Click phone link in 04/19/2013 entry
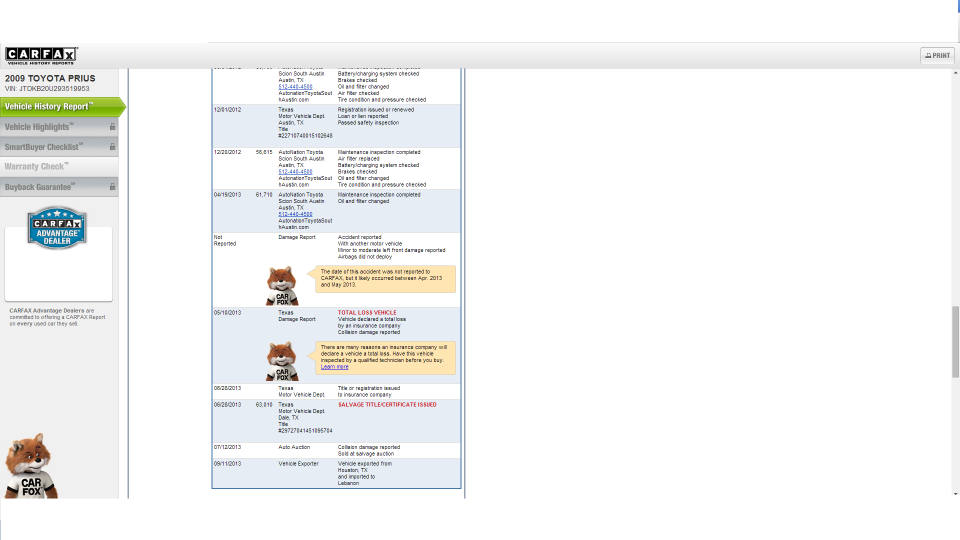This screenshot has height=540, width=960. pyautogui.click(x=295, y=214)
